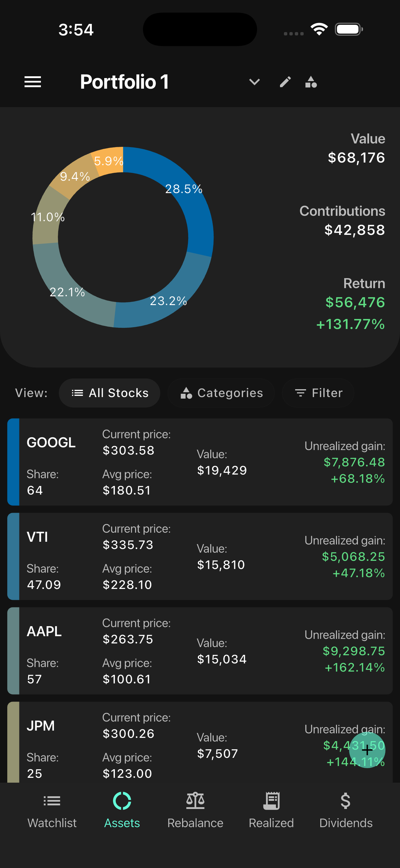The image size is (400, 868).
Task: Tap the categories shapes icon in header
Action: click(x=311, y=82)
